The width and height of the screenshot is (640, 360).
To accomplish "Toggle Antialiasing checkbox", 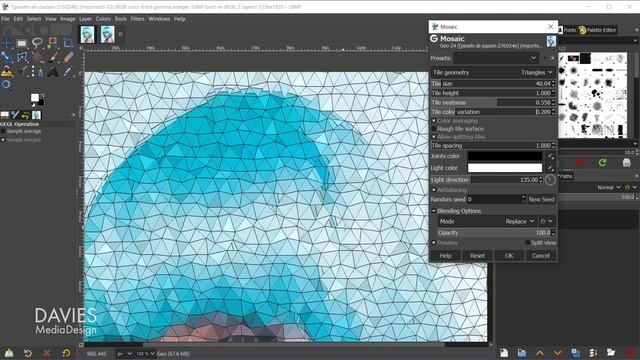I will pos(434,190).
